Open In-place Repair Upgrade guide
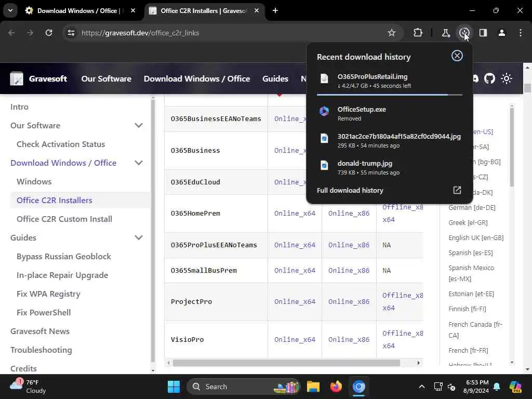This screenshot has width=532, height=399. [62, 275]
